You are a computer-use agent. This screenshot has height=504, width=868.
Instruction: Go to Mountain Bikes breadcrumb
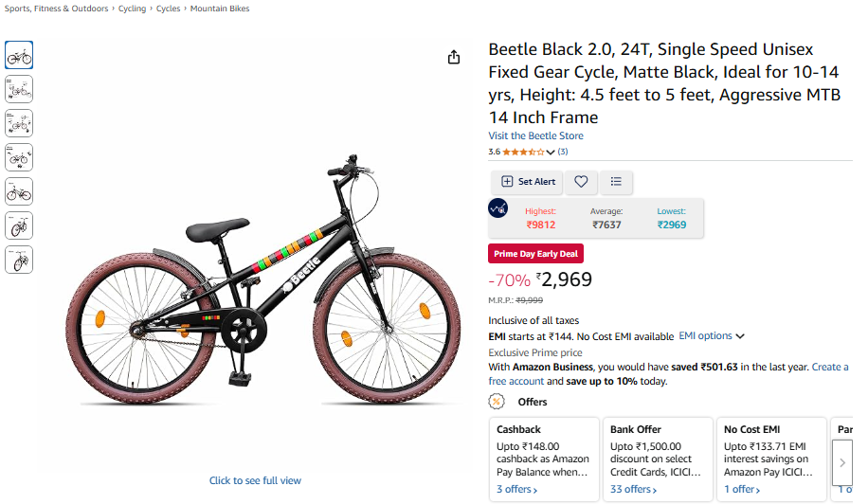[220, 9]
